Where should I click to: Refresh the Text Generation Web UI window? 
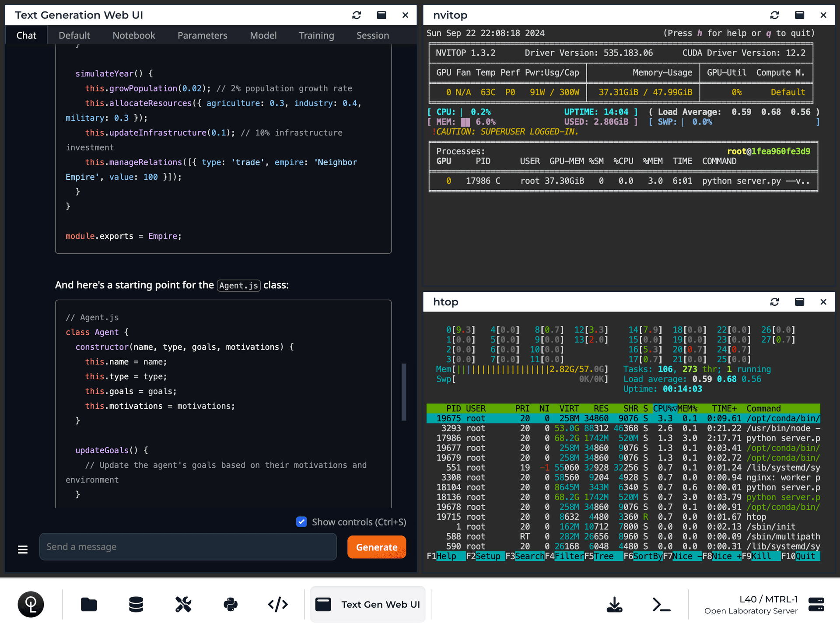point(357,15)
